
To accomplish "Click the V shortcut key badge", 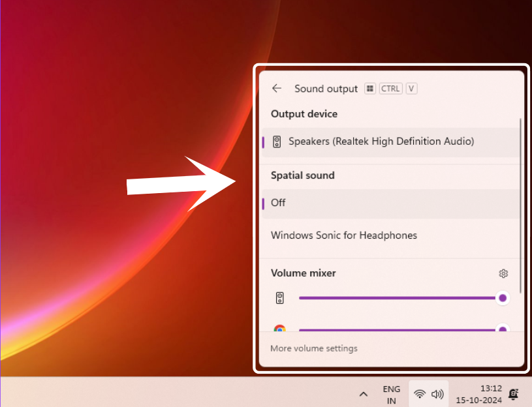I will (411, 89).
